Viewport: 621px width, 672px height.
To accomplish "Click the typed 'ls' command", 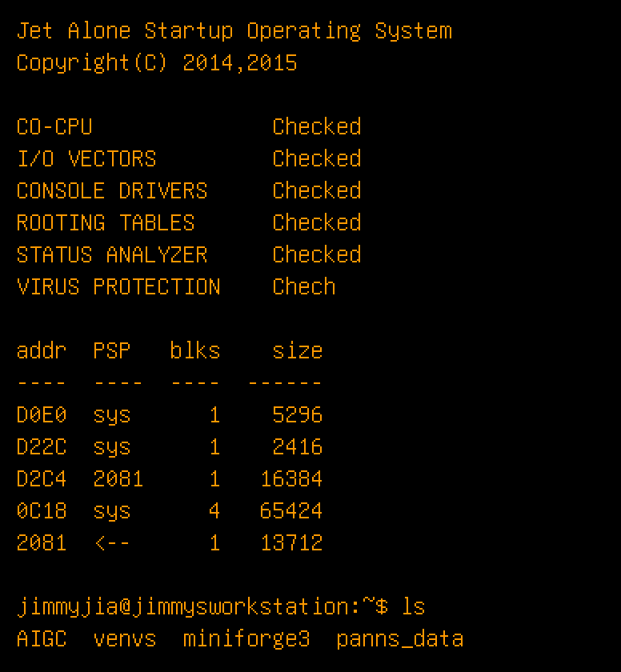I will [x=413, y=606].
